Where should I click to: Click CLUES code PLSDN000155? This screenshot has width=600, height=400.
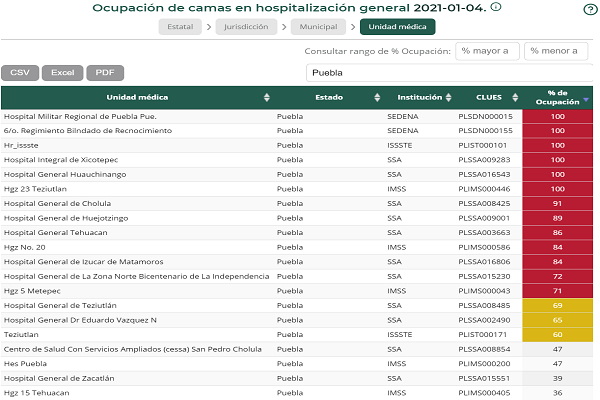[485, 131]
